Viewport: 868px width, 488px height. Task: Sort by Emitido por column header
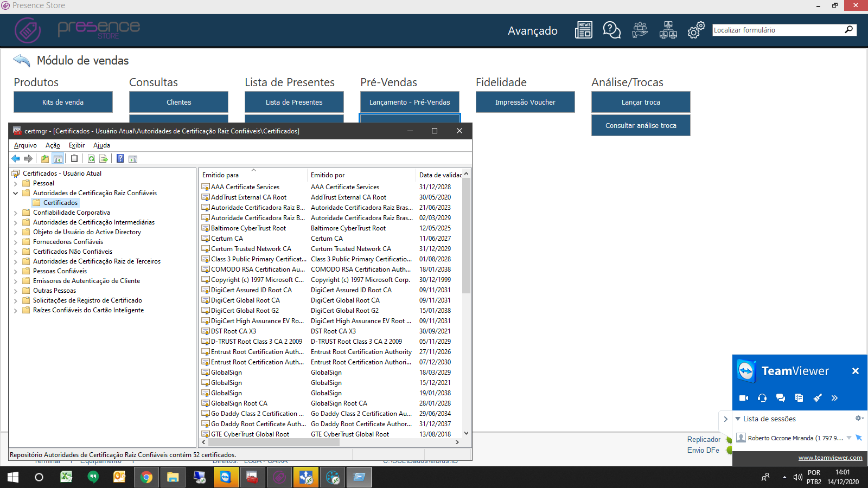click(361, 175)
